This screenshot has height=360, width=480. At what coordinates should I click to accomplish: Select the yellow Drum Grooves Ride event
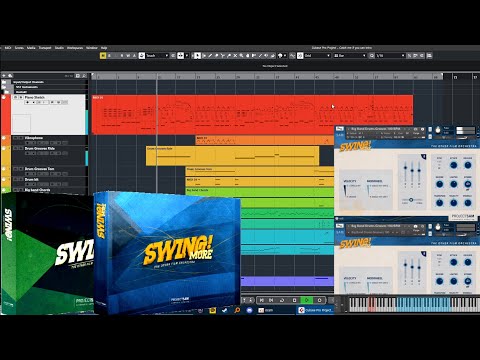coord(232,156)
